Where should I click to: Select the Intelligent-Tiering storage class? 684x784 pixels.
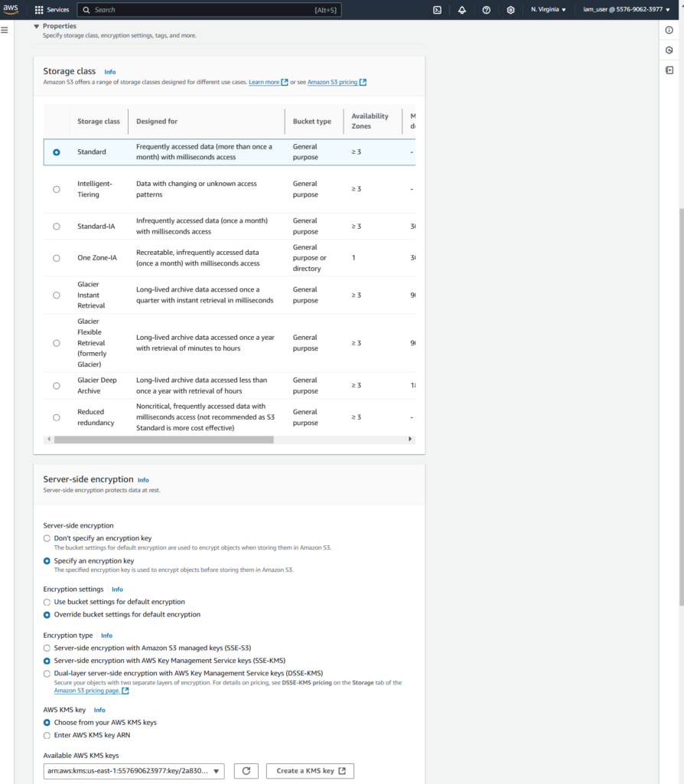pos(57,189)
